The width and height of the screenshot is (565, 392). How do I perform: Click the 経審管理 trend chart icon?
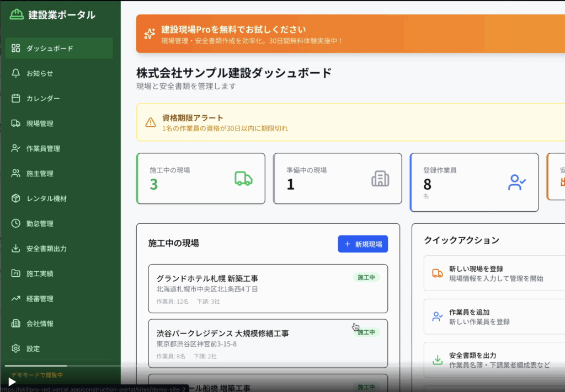(15, 298)
